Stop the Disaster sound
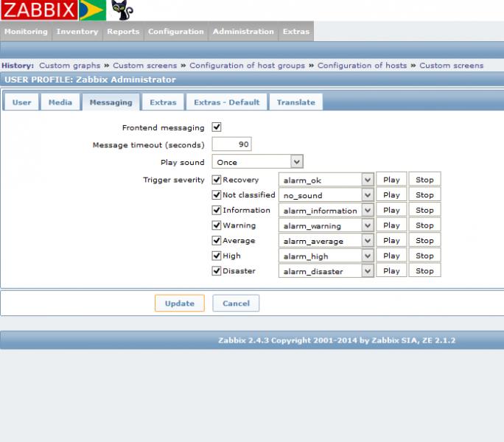The image size is (504, 442). tap(424, 270)
